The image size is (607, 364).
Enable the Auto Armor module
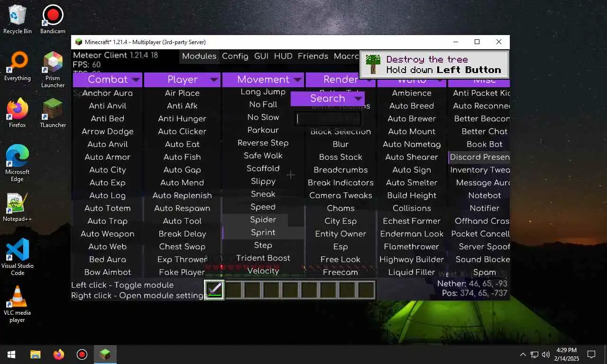[108, 157]
